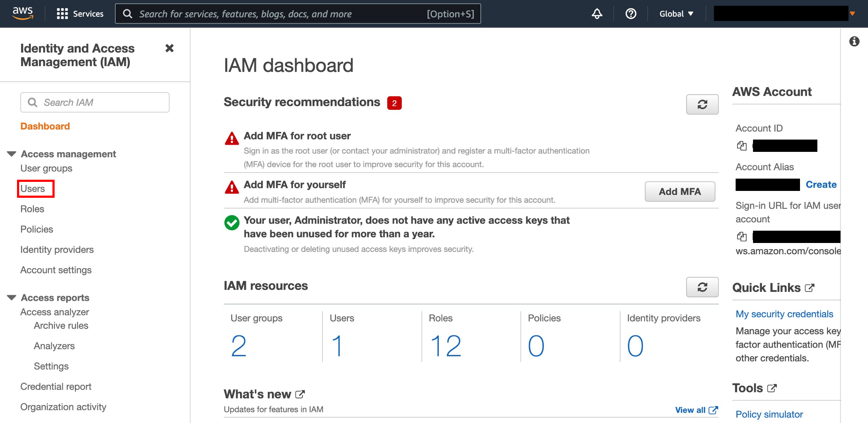Open the Global region dropdown
Viewport: 868px width, 431px height.
[676, 14]
